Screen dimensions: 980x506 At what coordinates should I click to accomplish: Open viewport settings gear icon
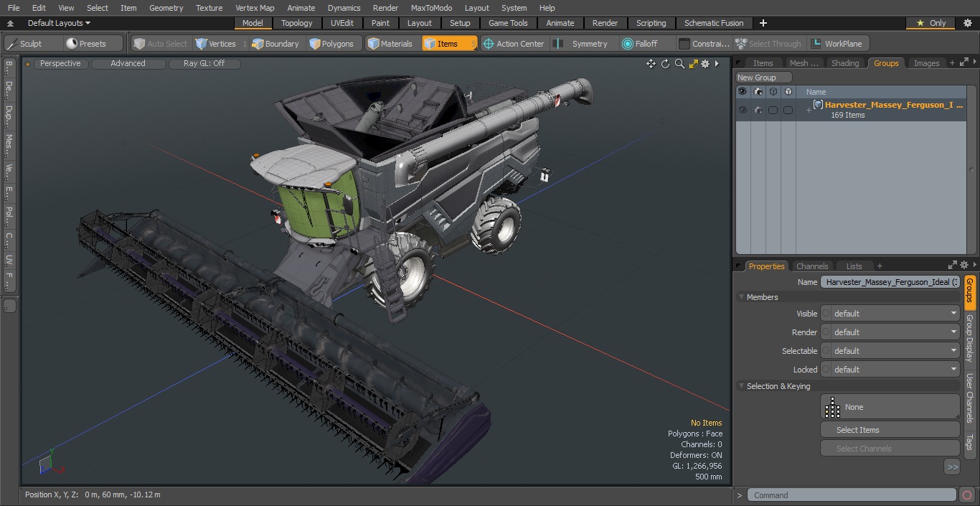coord(706,64)
